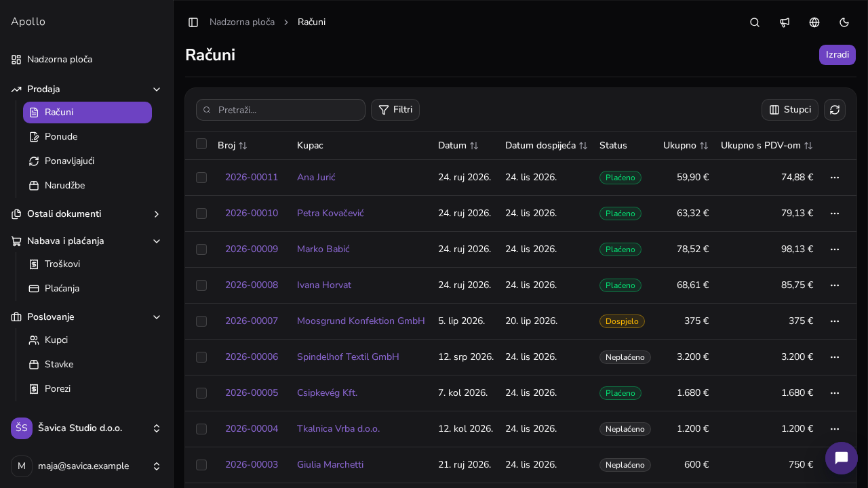Sort by Broj column

coord(233,146)
